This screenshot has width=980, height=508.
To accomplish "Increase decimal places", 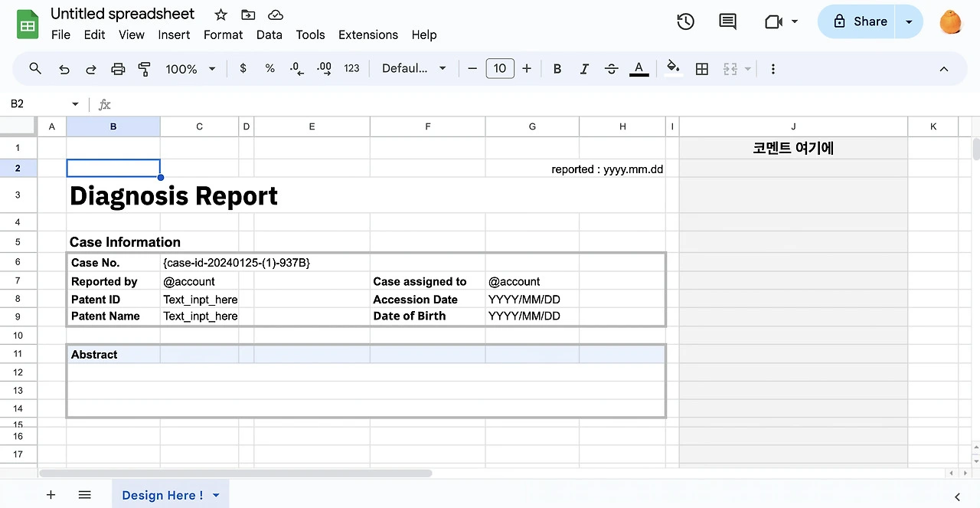I will 324,69.
